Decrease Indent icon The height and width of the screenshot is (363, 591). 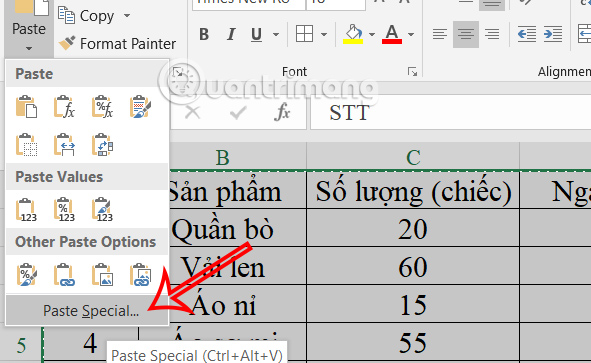527,34
